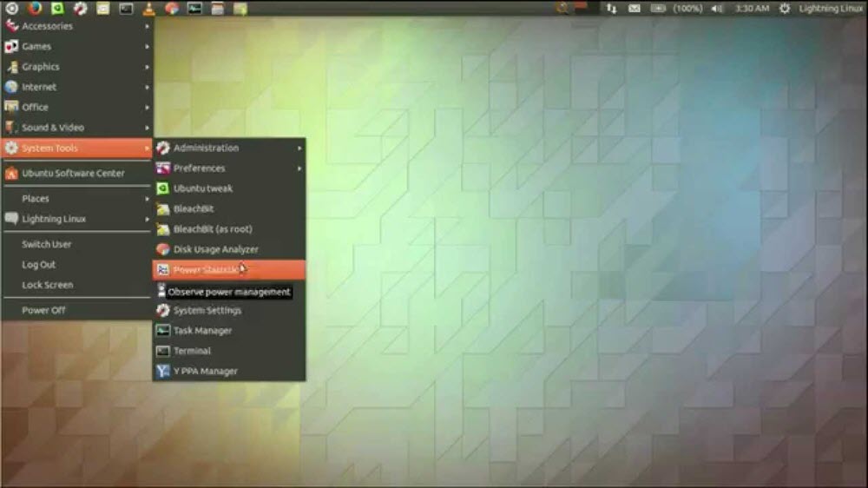Click the terminal icon in top panel
The image size is (868, 488).
pos(126,9)
